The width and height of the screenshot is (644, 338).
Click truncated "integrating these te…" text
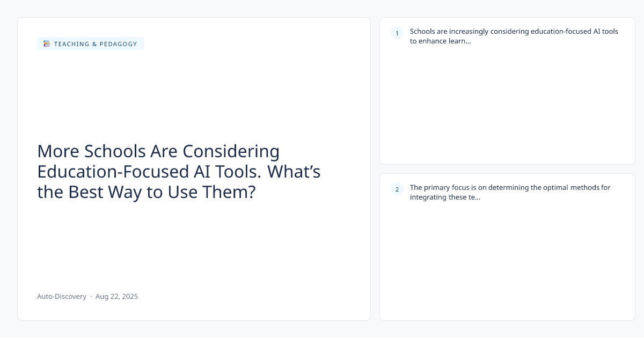(x=445, y=197)
